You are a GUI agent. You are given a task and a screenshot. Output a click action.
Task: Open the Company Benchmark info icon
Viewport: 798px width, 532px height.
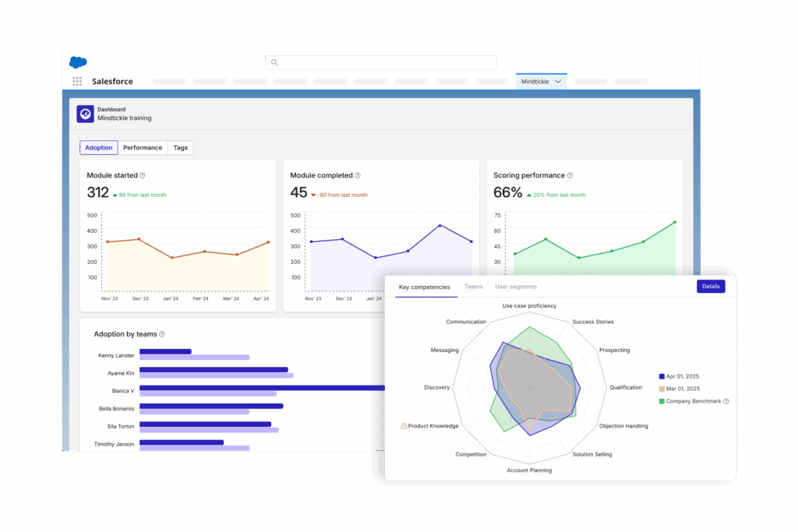726,401
